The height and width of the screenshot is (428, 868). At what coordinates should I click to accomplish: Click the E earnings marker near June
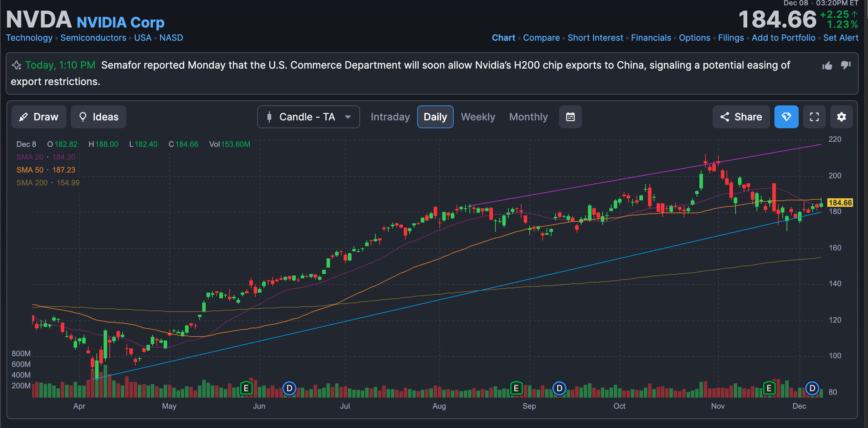[246, 388]
